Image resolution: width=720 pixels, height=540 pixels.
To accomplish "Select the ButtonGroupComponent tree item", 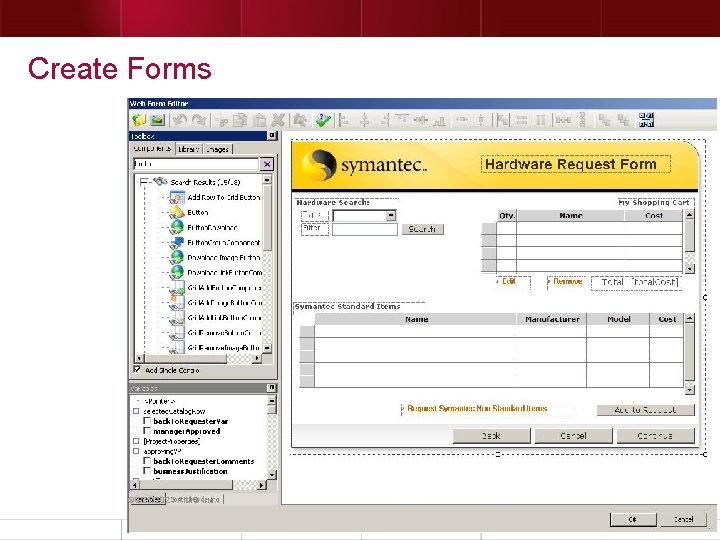I will [224, 242].
